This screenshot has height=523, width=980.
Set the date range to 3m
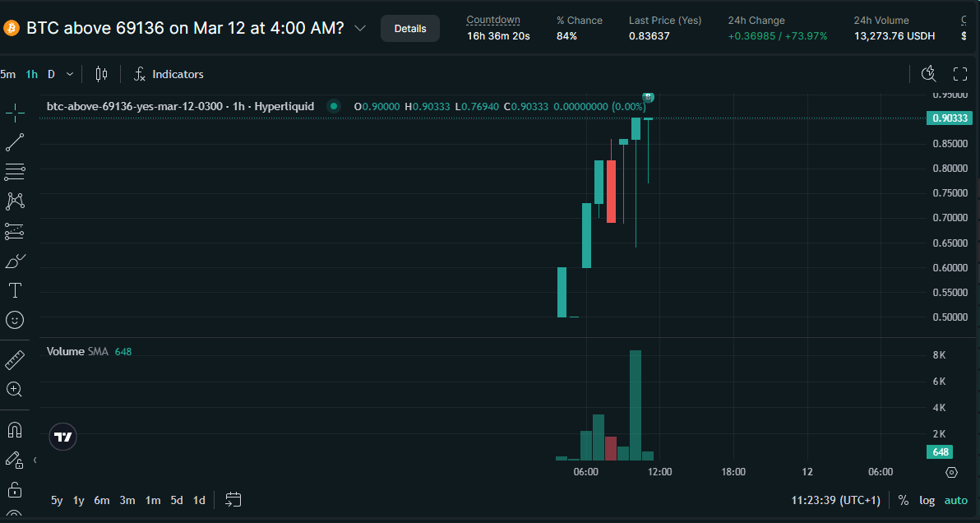click(127, 501)
